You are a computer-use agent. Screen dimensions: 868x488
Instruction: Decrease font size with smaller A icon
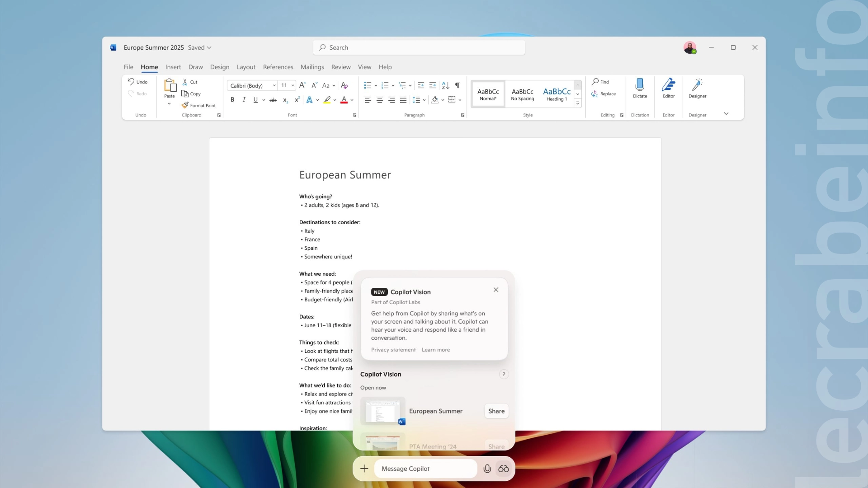coord(314,85)
